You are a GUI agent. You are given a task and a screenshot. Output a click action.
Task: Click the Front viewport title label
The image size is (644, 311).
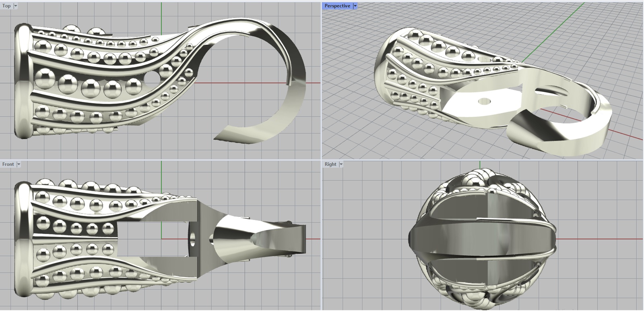click(8, 164)
